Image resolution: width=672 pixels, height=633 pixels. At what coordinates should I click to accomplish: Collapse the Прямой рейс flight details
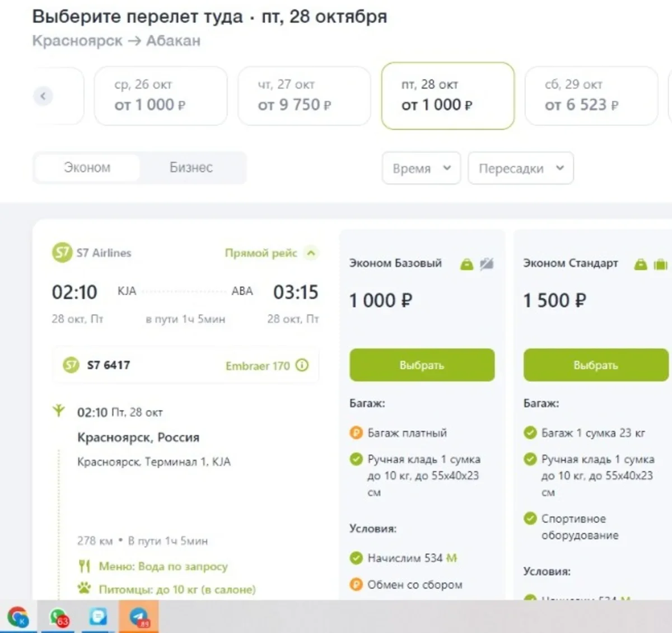click(x=311, y=253)
